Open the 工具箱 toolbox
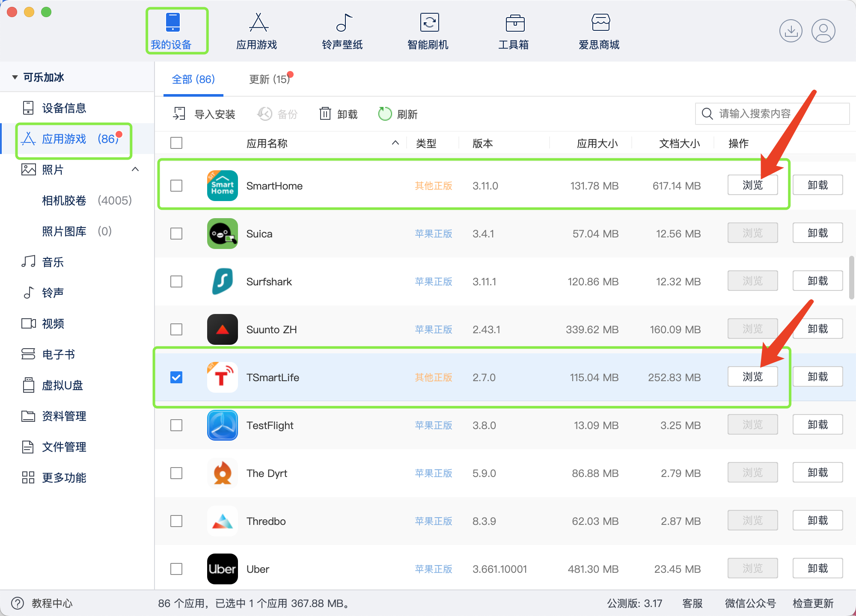 point(514,31)
